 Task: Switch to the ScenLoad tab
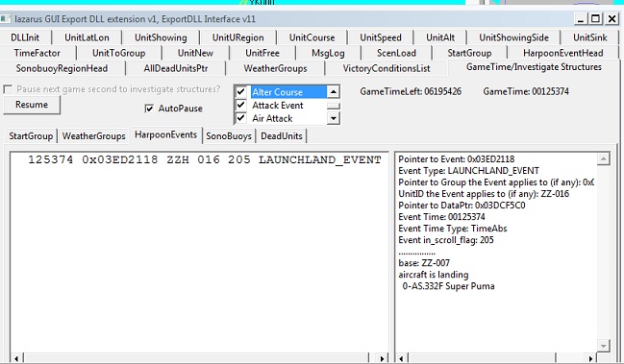click(396, 53)
